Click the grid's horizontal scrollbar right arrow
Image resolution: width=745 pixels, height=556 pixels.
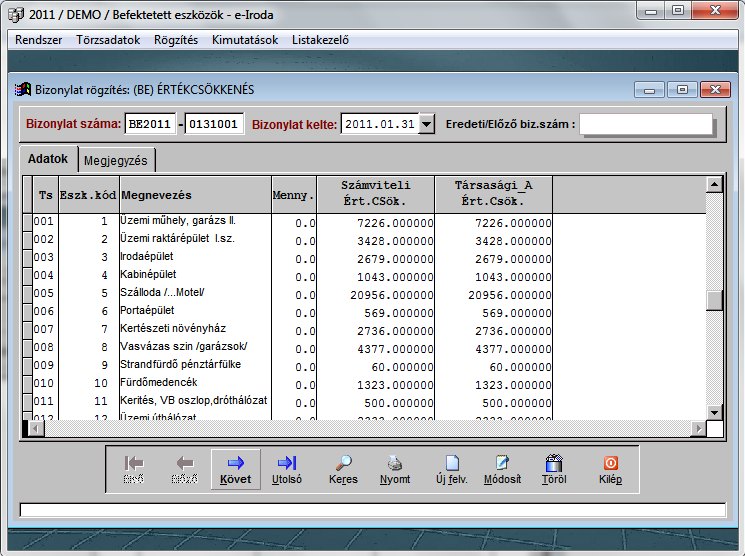(699, 428)
